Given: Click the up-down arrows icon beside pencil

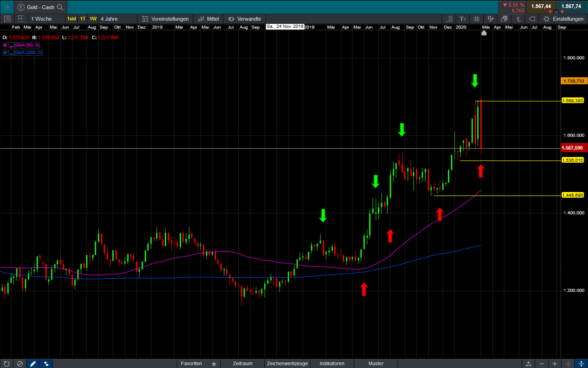Looking at the screenshot, I should click(46, 364).
